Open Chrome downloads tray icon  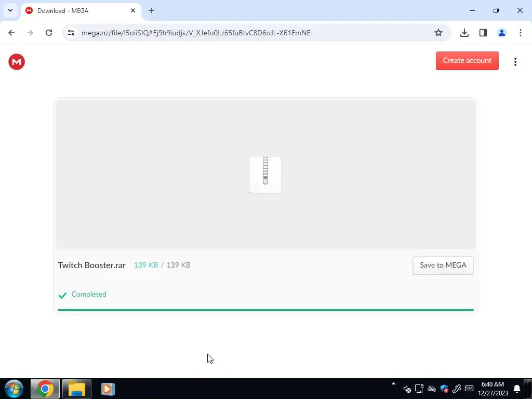(464, 33)
